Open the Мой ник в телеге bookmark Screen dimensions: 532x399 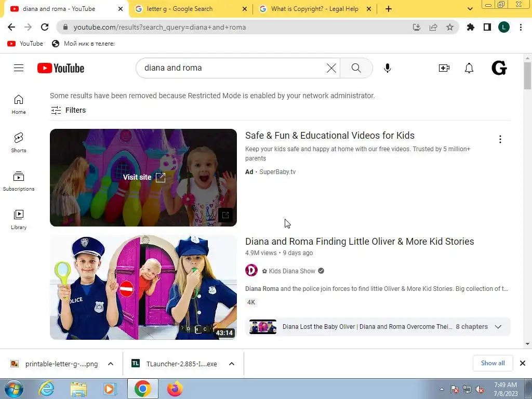point(83,44)
